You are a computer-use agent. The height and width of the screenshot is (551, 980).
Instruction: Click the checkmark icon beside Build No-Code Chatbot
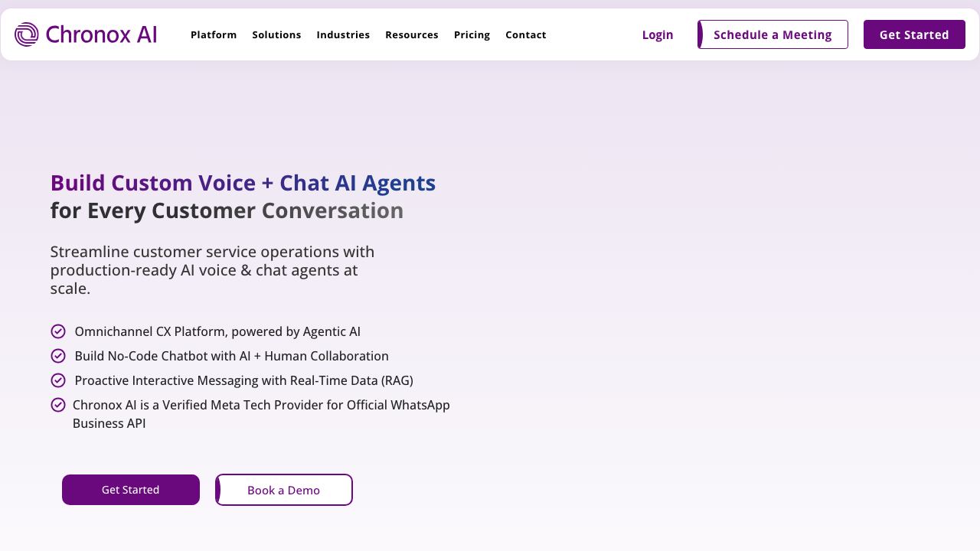coord(58,356)
